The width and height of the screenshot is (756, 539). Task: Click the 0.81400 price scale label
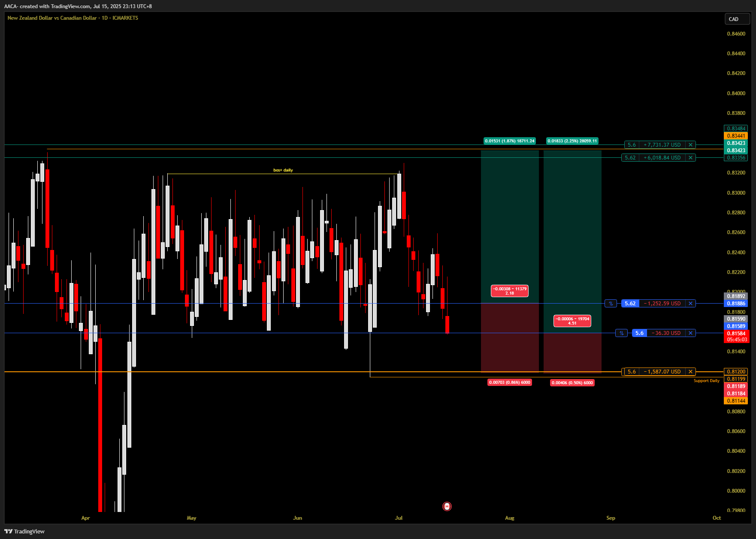736,352
